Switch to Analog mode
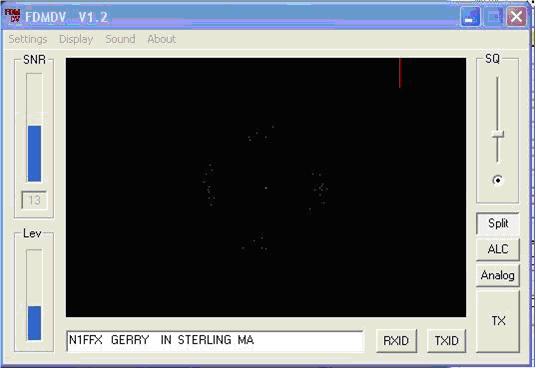The height and width of the screenshot is (369, 536). tap(498, 275)
